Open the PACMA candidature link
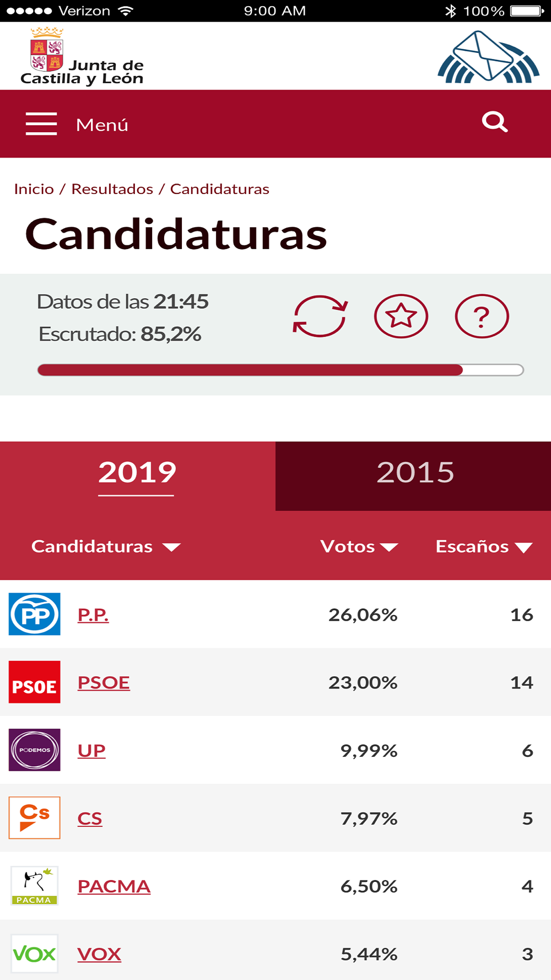 pyautogui.click(x=114, y=886)
